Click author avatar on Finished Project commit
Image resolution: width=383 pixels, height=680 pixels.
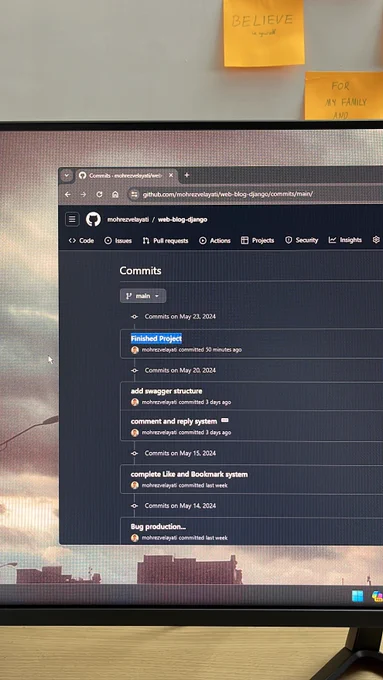pyautogui.click(x=135, y=350)
